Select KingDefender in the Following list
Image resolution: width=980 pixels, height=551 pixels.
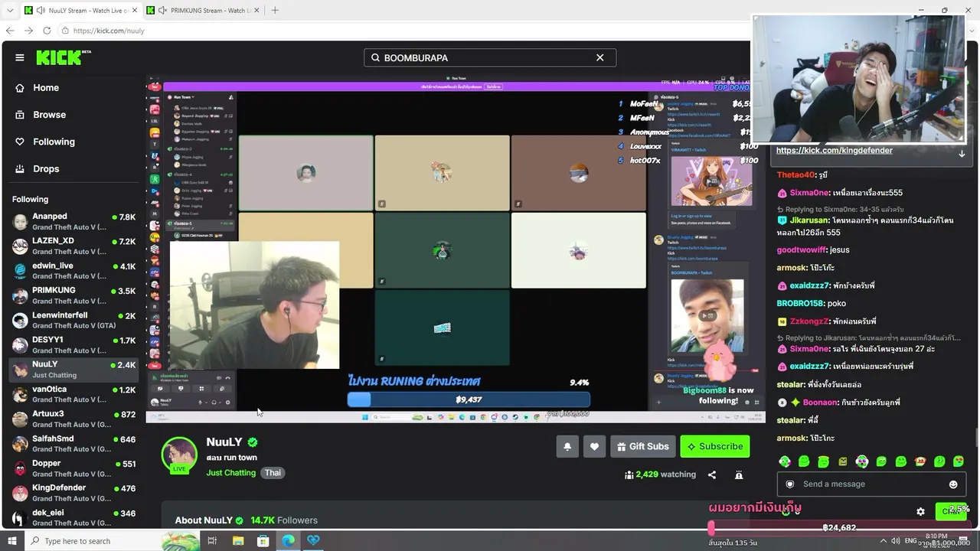(73, 493)
